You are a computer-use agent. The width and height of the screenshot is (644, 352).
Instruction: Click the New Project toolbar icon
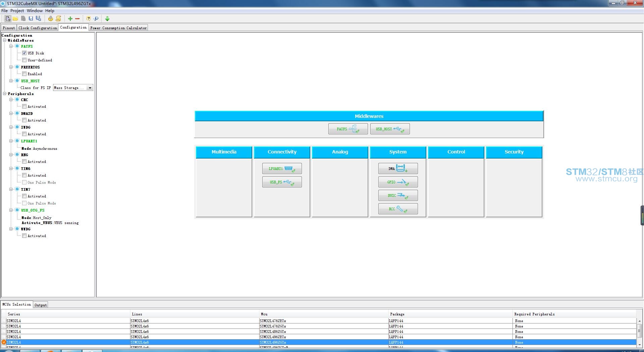8,18
